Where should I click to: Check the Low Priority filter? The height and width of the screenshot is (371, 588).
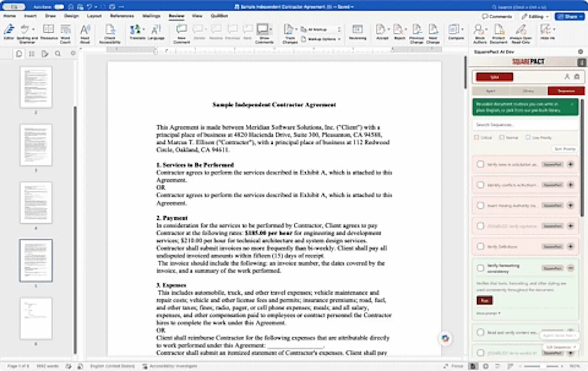(x=528, y=137)
